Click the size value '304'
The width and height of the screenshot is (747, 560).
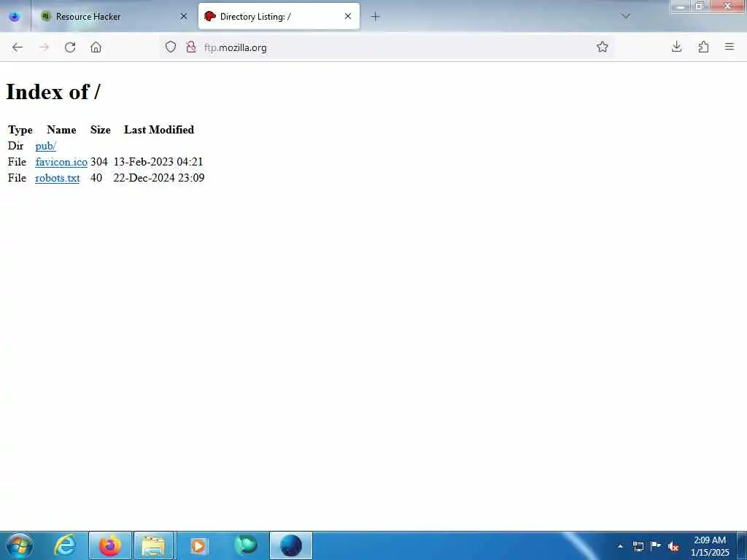point(99,162)
